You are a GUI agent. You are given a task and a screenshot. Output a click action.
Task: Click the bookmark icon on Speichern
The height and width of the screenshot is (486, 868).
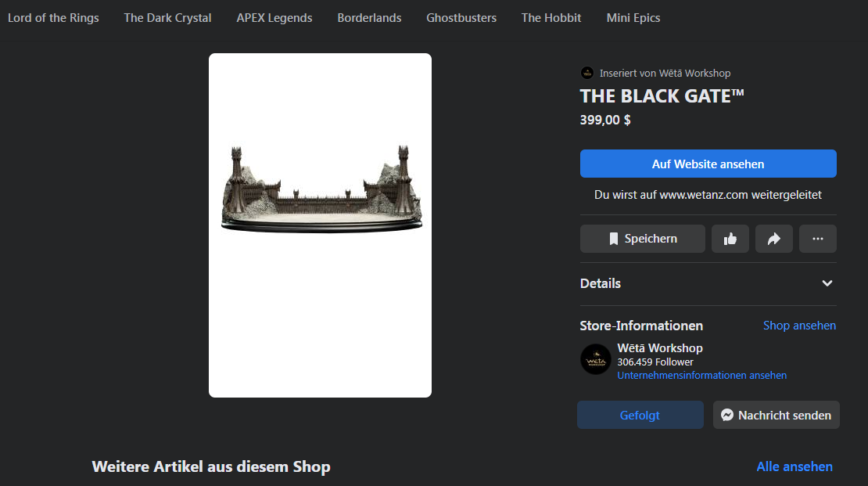point(614,239)
